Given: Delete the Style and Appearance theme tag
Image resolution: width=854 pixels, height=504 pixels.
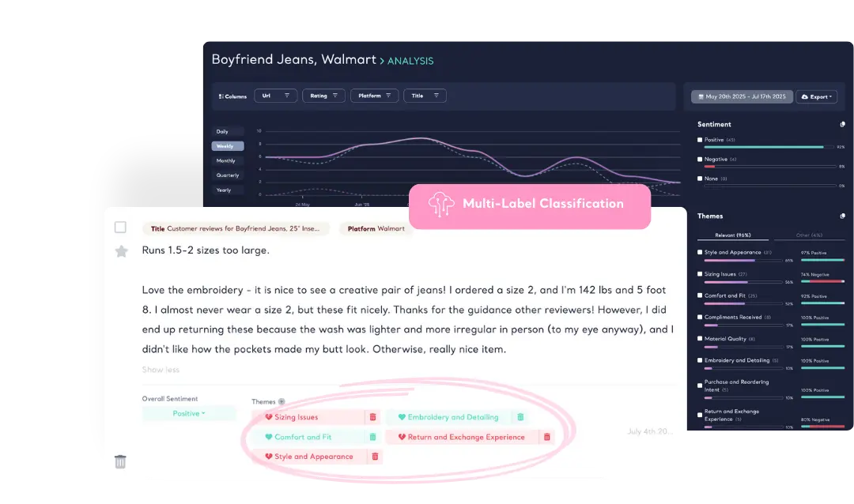Looking at the screenshot, I should 375,457.
